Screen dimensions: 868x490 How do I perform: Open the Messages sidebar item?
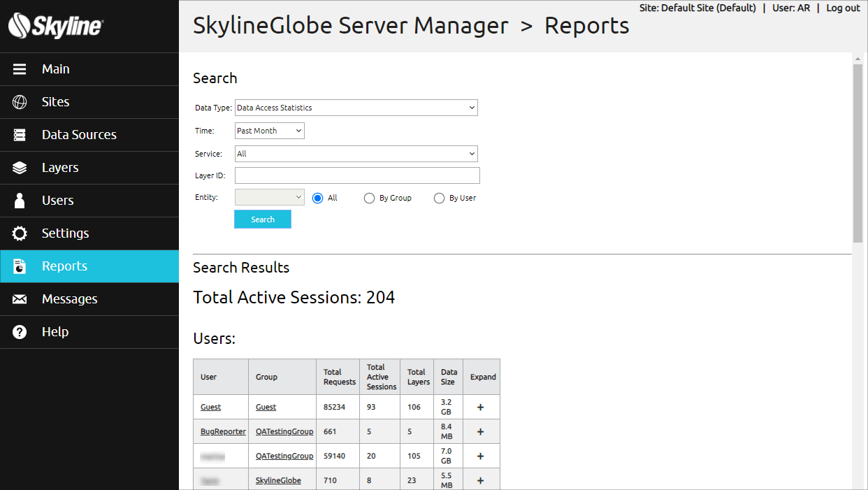click(89, 299)
